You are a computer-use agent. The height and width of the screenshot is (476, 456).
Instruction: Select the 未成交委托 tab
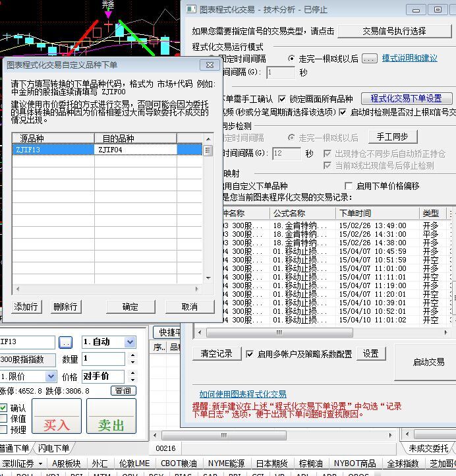pyautogui.click(x=428, y=448)
